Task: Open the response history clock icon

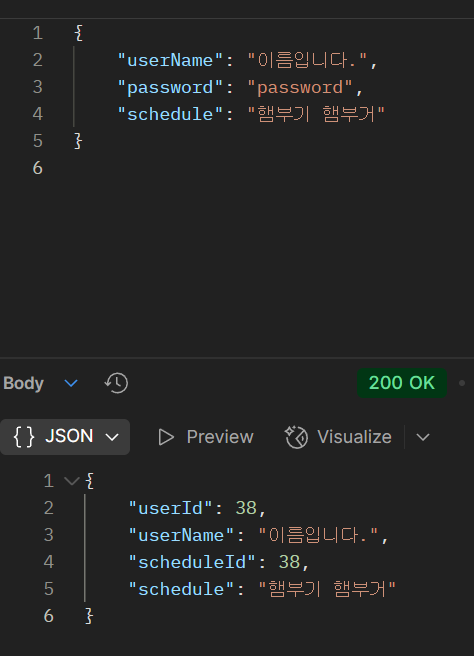Action: [116, 383]
